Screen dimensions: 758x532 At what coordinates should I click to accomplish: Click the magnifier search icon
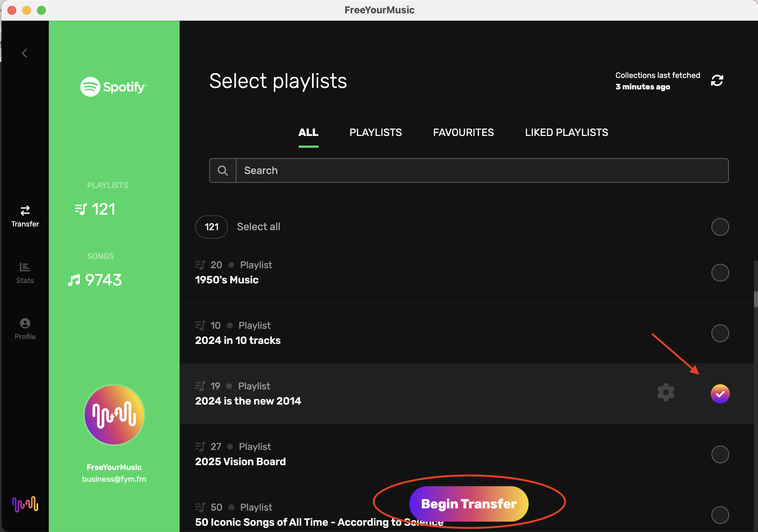click(223, 171)
